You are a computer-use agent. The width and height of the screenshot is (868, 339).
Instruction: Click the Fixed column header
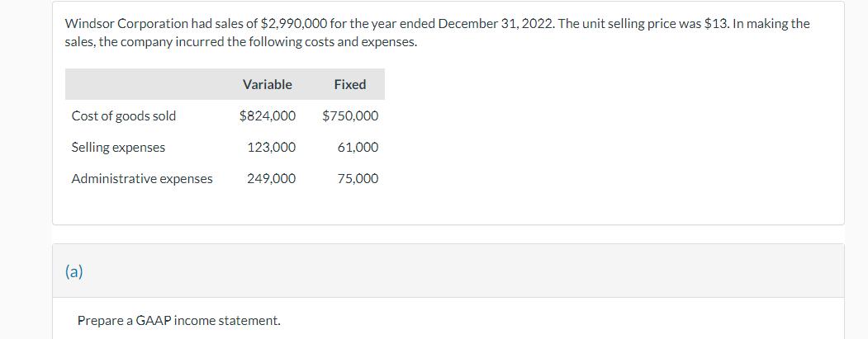pyautogui.click(x=350, y=85)
